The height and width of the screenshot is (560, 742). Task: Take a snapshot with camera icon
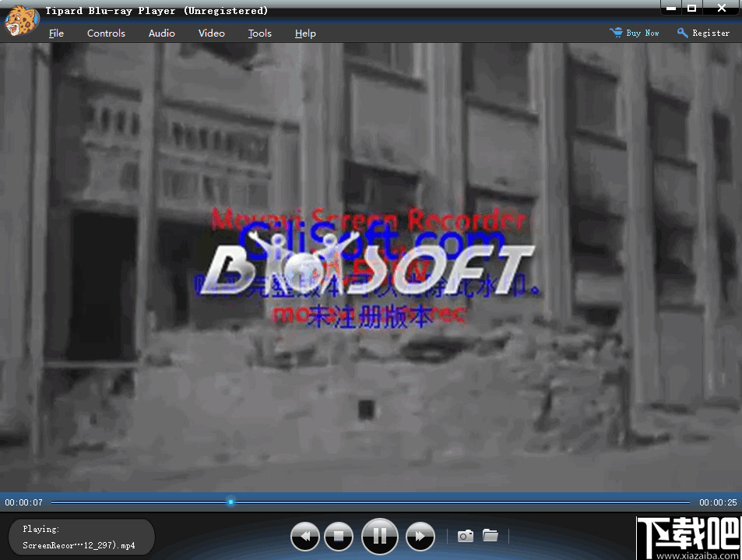465,536
